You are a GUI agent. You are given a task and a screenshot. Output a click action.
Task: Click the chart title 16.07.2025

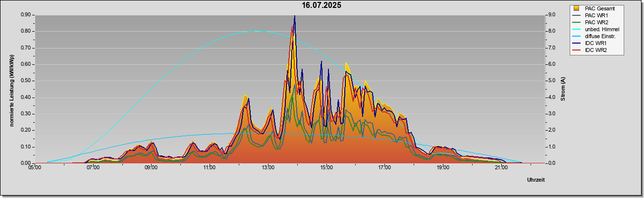pos(322,5)
